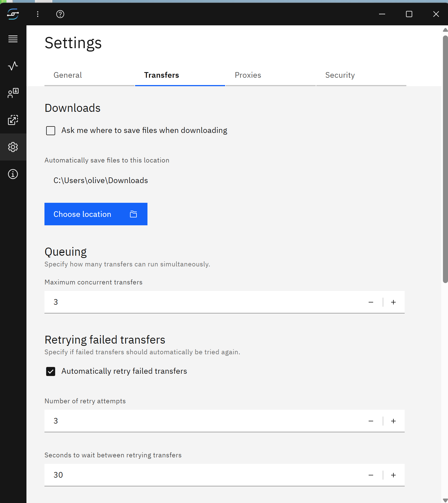This screenshot has width=448, height=503.
Task: Open the activity monitor sidebar icon
Action: coord(13,66)
